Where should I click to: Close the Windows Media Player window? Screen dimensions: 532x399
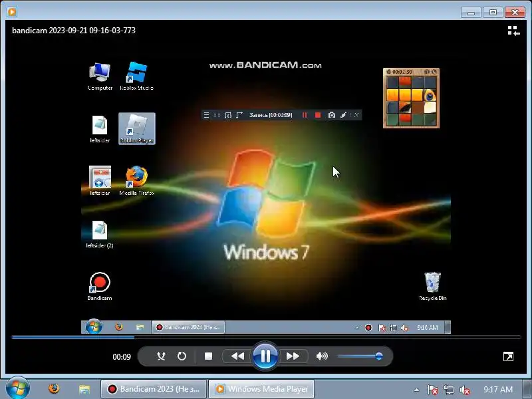515,13
